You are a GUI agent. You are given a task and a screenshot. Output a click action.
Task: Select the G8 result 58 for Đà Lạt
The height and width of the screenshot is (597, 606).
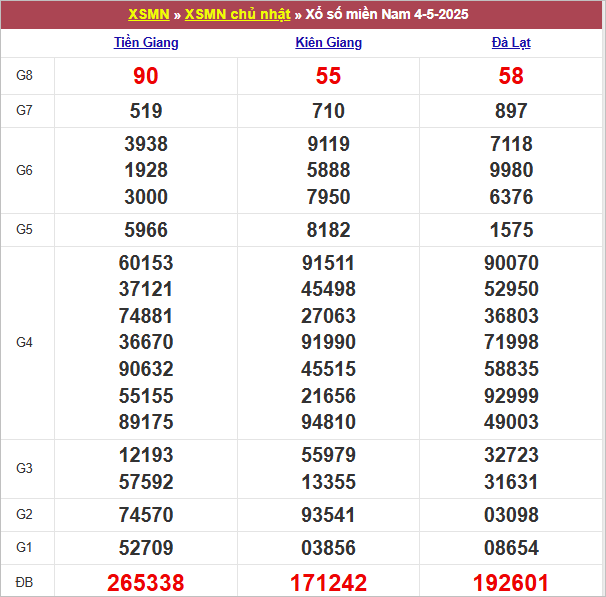click(512, 76)
